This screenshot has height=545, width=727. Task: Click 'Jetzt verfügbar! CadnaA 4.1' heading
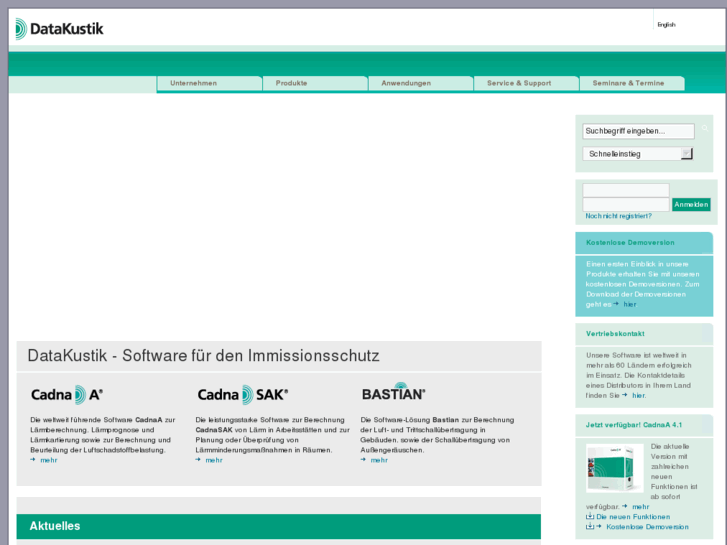(634, 425)
